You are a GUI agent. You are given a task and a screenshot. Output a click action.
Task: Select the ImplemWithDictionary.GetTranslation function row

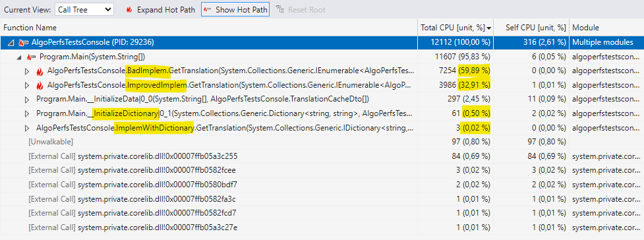tap(322, 128)
